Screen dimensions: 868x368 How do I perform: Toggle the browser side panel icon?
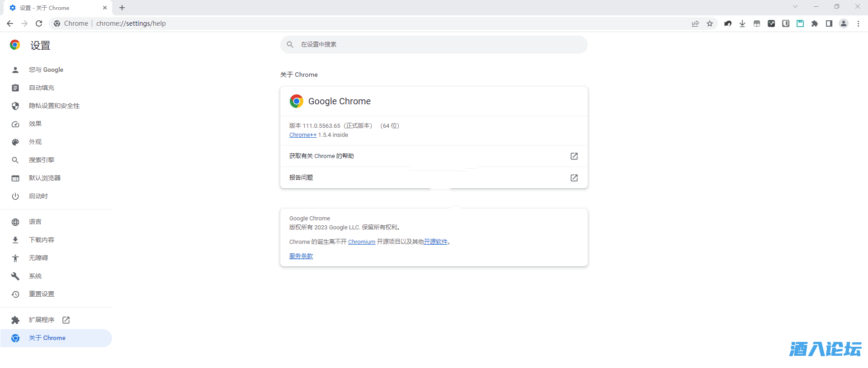(829, 23)
